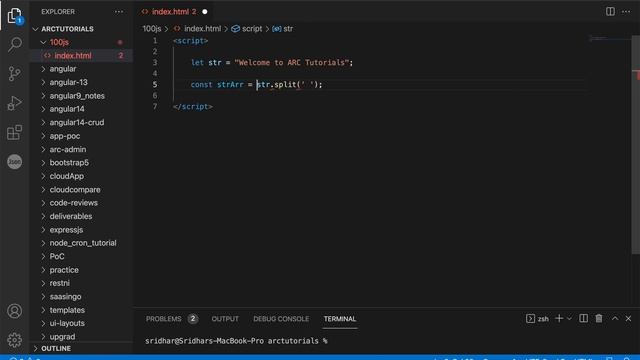Screen dimensions: 640x360
Task: Expand the bootstrap5 folder
Action: point(69,163)
